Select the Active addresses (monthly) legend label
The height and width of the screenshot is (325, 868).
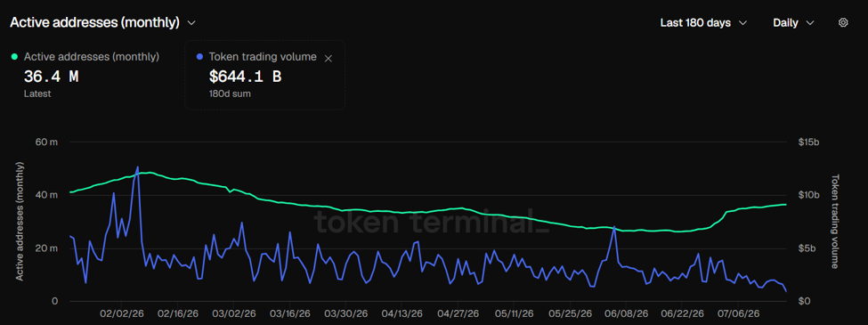92,56
